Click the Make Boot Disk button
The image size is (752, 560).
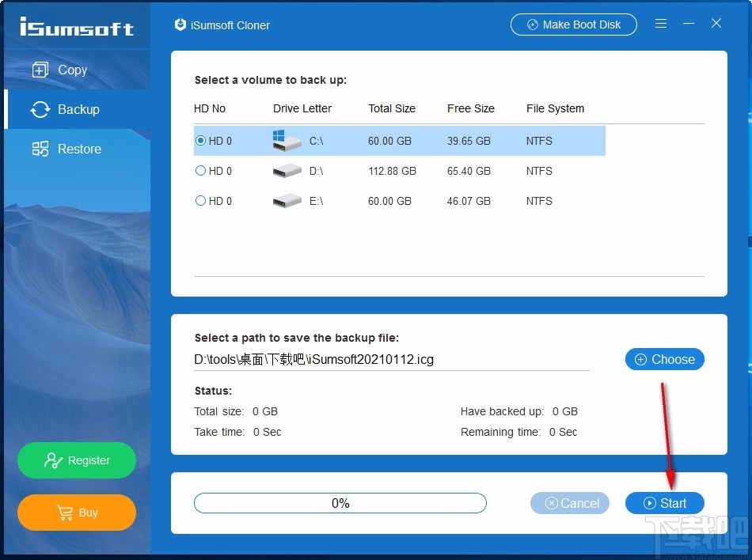tap(574, 25)
